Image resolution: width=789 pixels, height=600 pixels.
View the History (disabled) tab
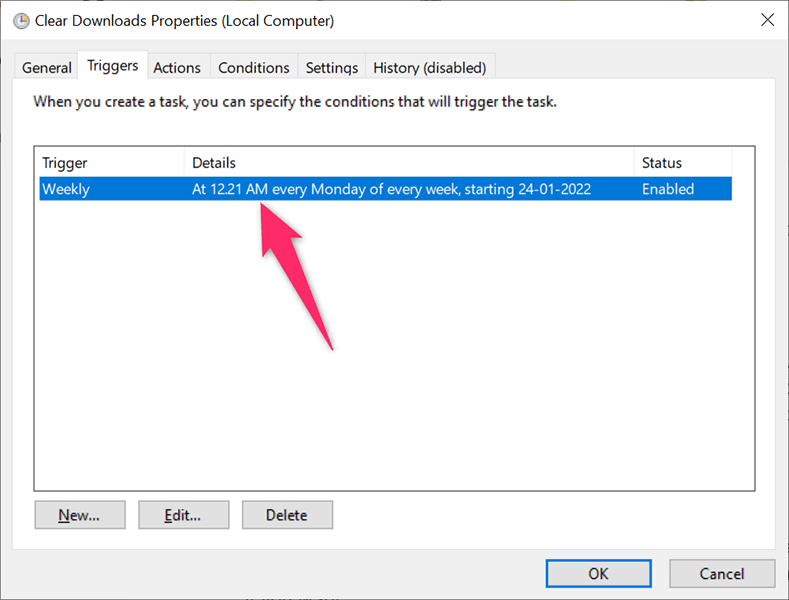[x=429, y=68]
